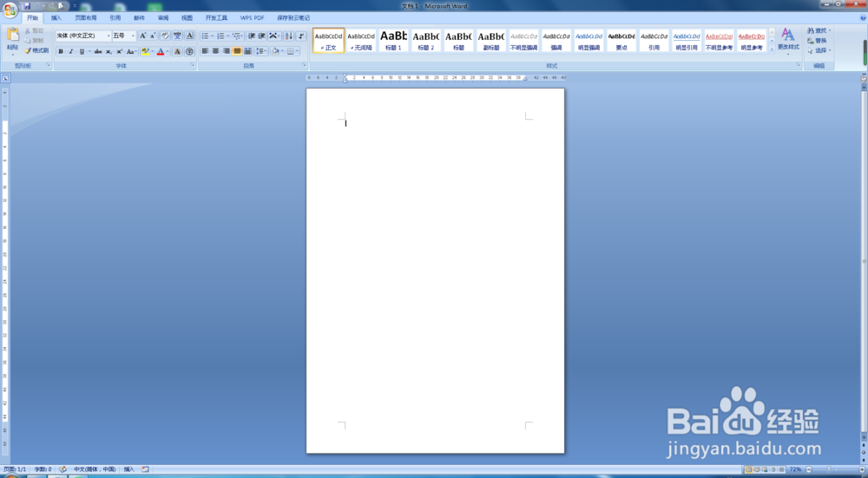Click the Find (查找) button
The image size is (868, 478).
tap(819, 30)
